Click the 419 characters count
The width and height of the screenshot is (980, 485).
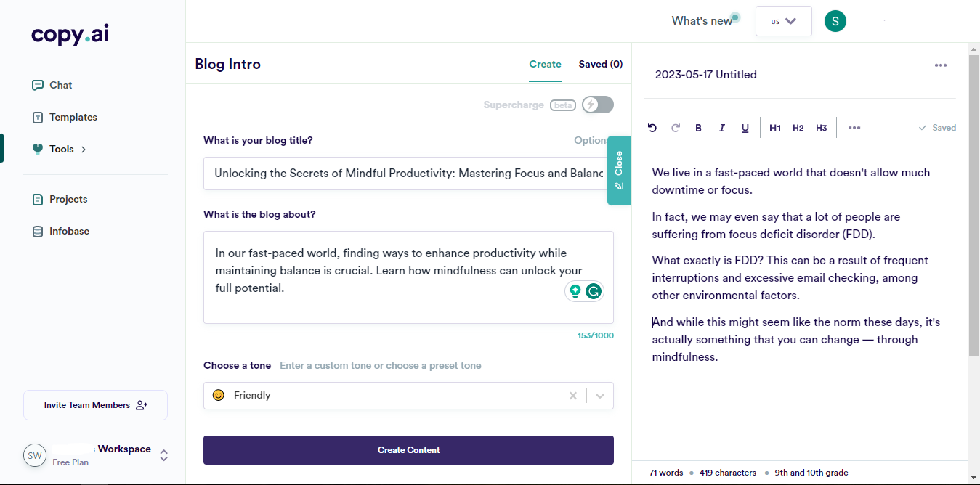tap(728, 473)
